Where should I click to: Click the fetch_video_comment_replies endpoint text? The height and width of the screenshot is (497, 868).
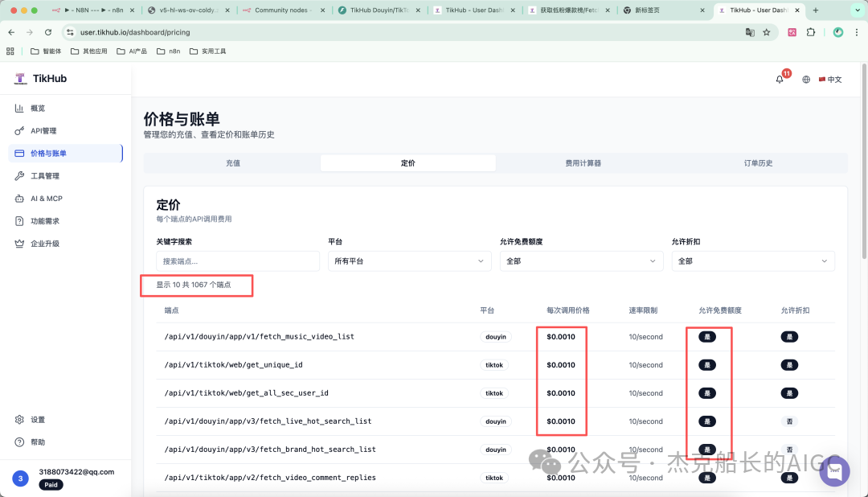pyautogui.click(x=270, y=478)
